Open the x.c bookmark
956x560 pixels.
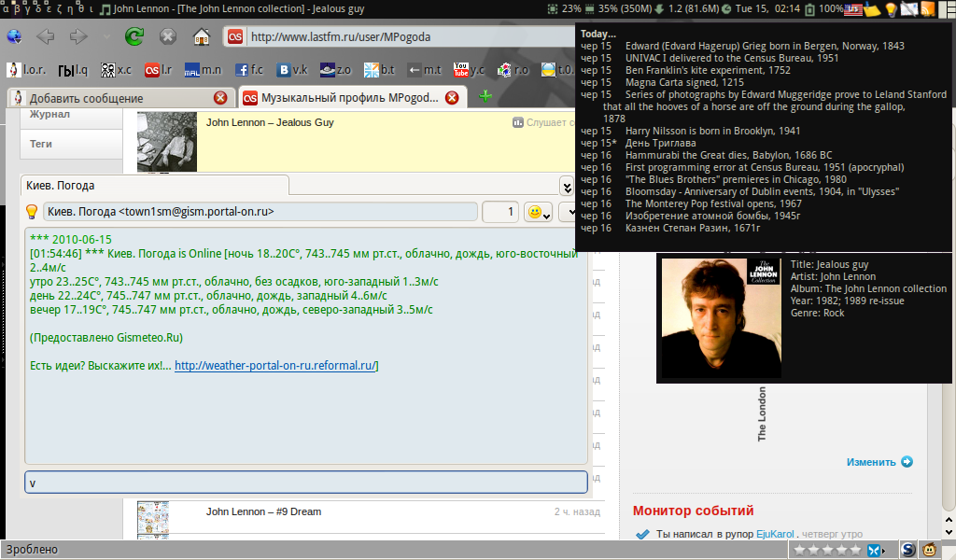click(116, 70)
